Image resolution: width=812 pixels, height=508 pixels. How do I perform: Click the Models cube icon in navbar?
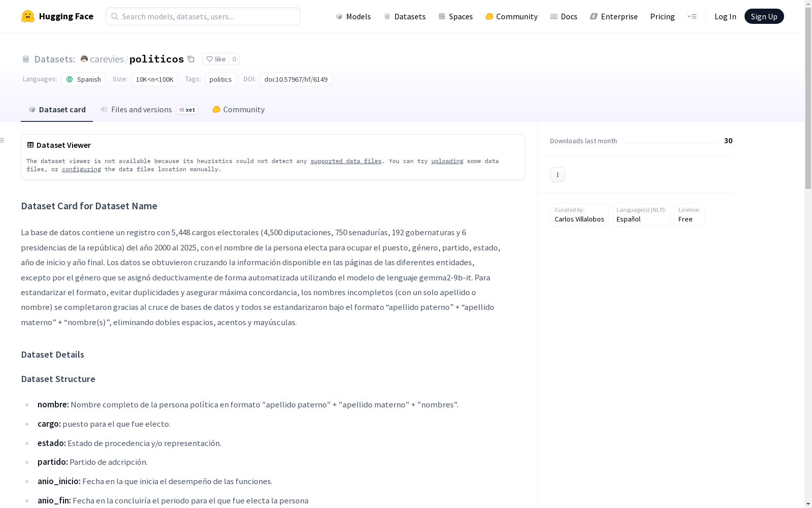339,16
